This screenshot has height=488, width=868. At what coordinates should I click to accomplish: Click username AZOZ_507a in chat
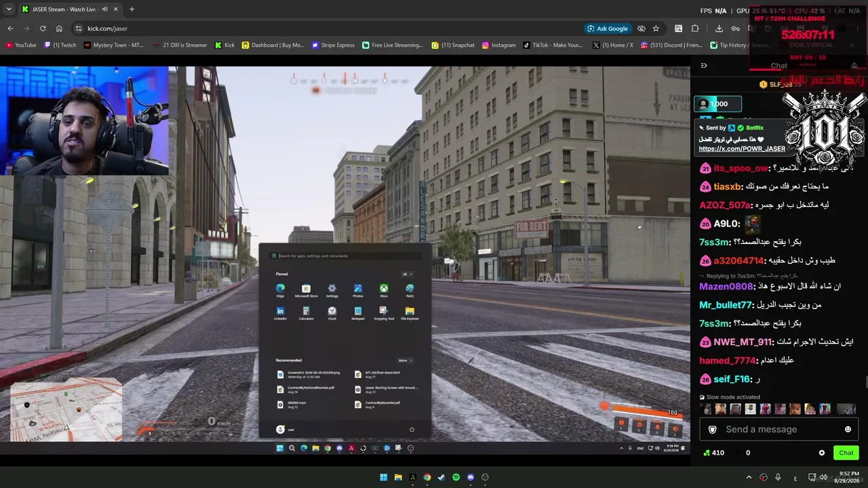725,205
